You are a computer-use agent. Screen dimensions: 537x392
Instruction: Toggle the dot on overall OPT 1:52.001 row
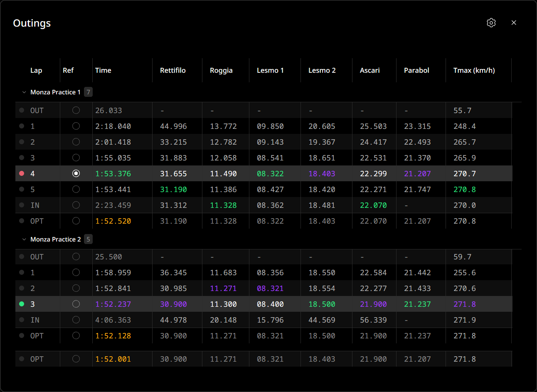click(22, 359)
